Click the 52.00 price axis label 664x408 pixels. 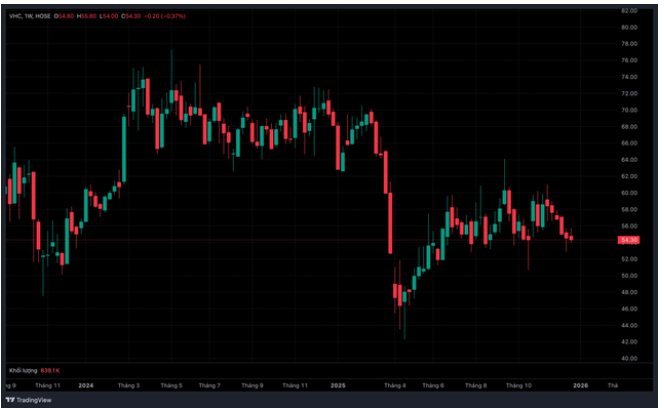click(629, 259)
